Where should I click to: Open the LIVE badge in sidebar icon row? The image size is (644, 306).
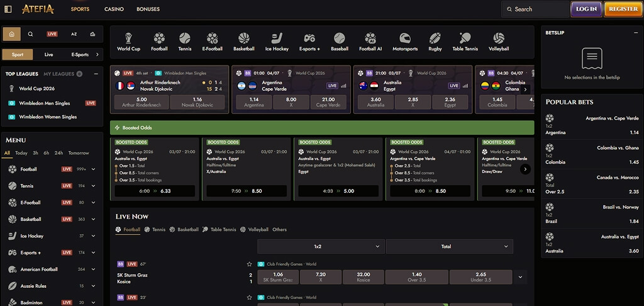[52, 34]
